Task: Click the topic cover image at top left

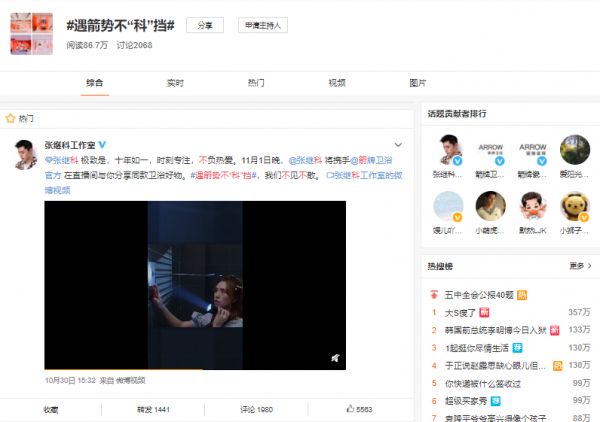Action: click(x=31, y=28)
